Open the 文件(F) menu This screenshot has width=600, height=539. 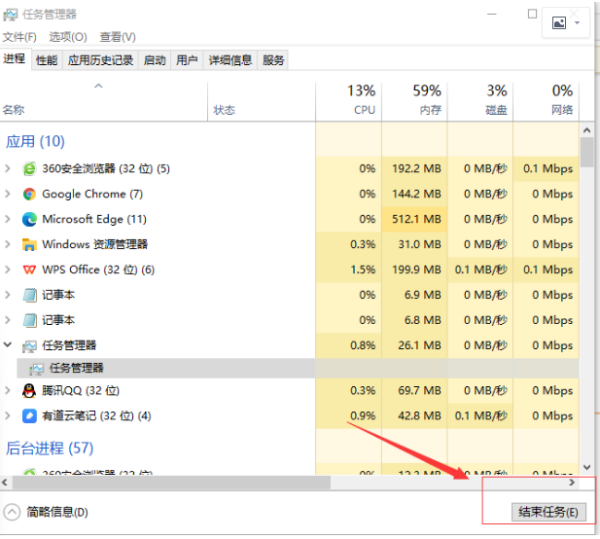tap(19, 37)
